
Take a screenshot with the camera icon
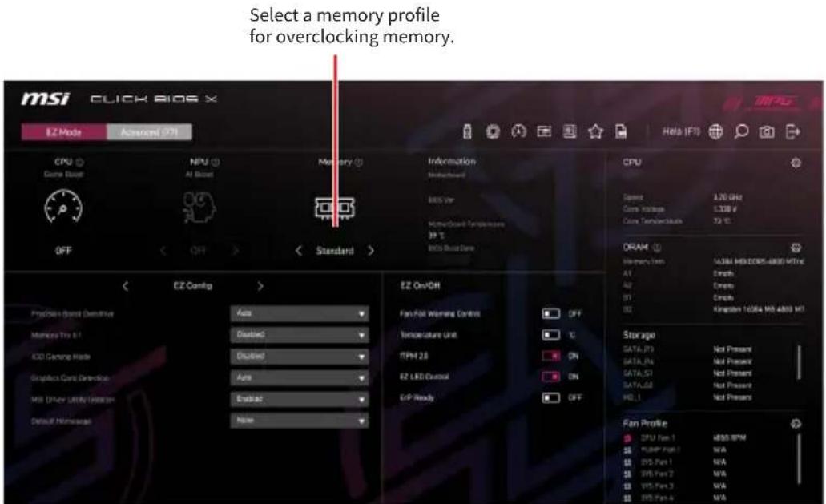pyautogui.click(x=767, y=131)
